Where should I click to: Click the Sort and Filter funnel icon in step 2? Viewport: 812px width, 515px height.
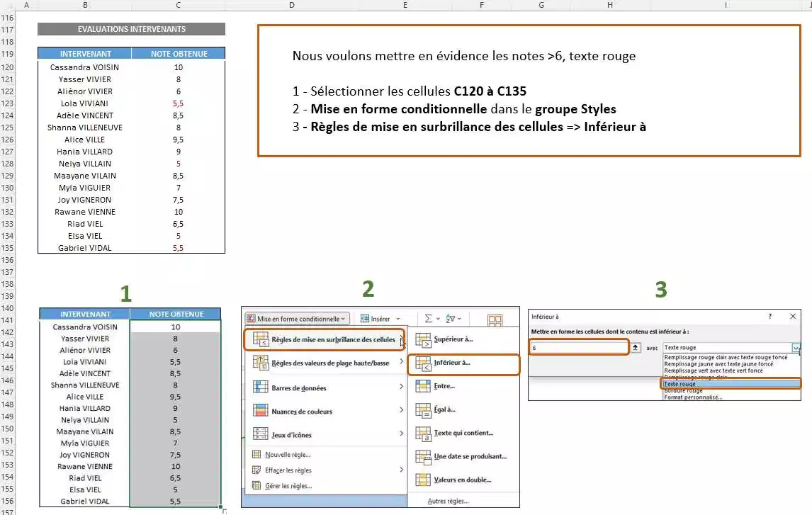tap(451, 319)
